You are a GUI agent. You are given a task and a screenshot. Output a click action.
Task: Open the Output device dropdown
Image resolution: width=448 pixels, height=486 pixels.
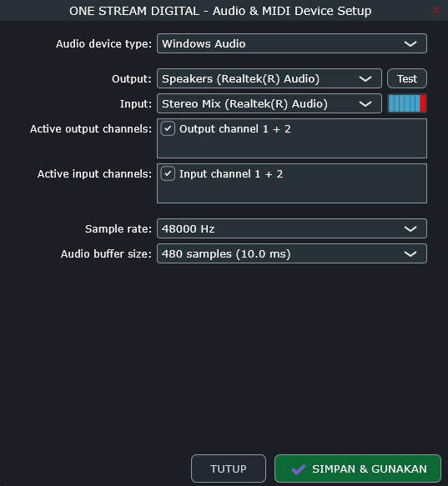(x=269, y=78)
